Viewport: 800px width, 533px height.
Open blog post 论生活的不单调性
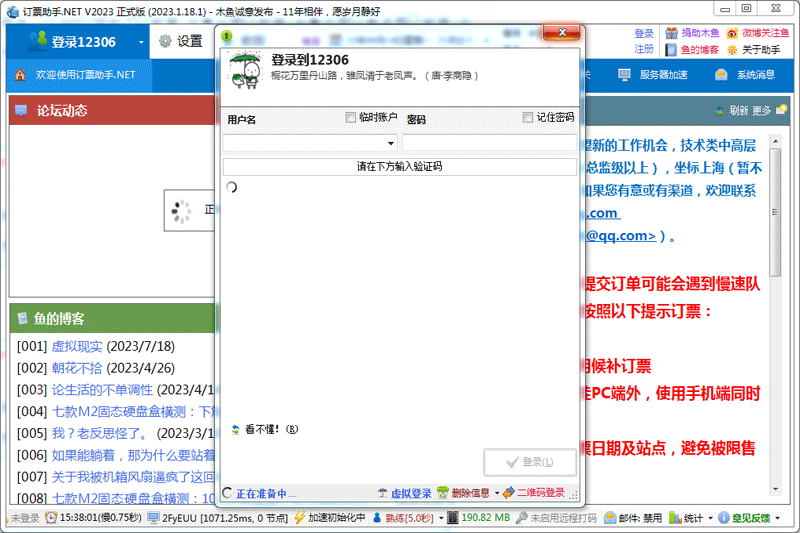point(102,390)
